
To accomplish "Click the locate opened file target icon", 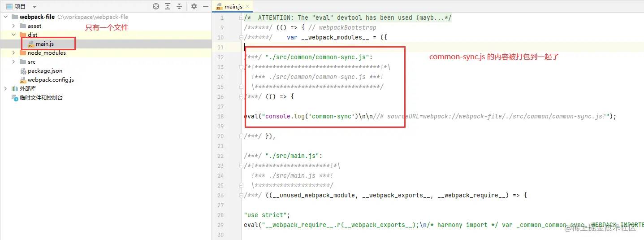I will (x=156, y=6).
